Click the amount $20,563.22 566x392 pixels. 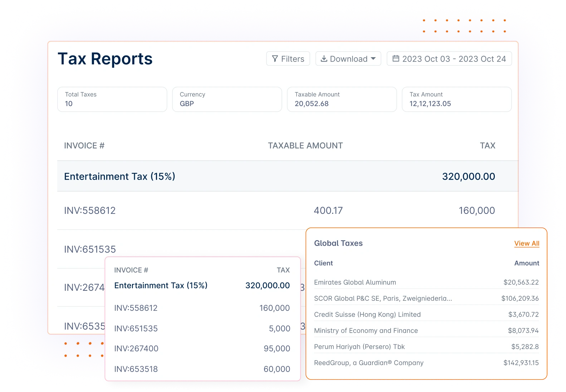(521, 282)
